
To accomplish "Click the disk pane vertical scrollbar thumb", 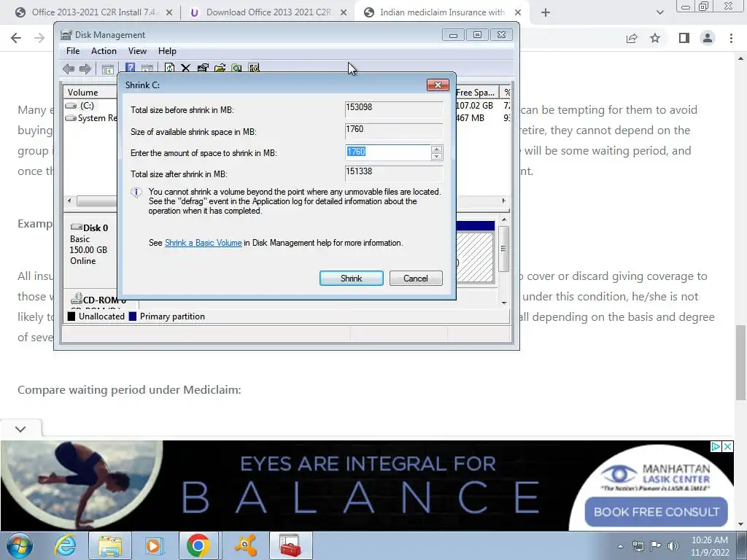I will pos(503,249).
